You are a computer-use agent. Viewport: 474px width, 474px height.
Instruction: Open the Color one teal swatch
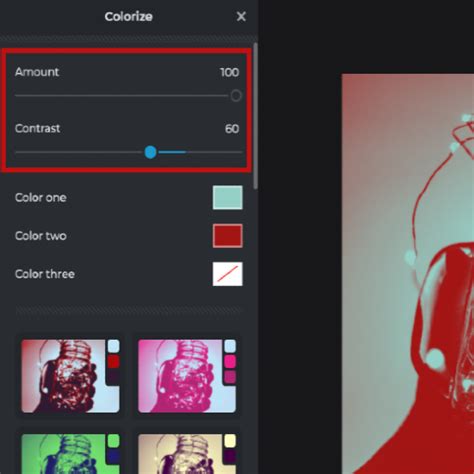228,198
